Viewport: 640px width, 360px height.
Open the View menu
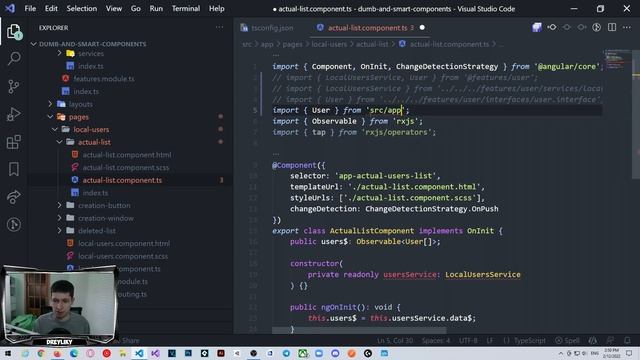pyautogui.click(x=113, y=8)
